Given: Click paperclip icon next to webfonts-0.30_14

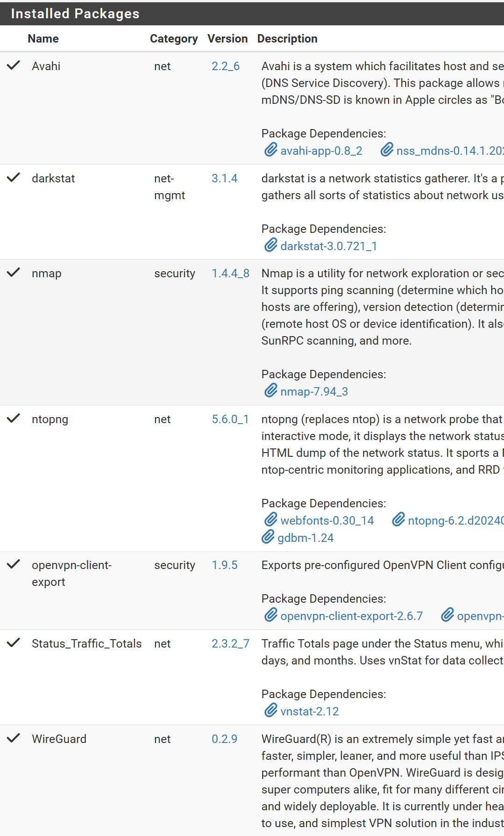Looking at the screenshot, I should pos(271,520).
